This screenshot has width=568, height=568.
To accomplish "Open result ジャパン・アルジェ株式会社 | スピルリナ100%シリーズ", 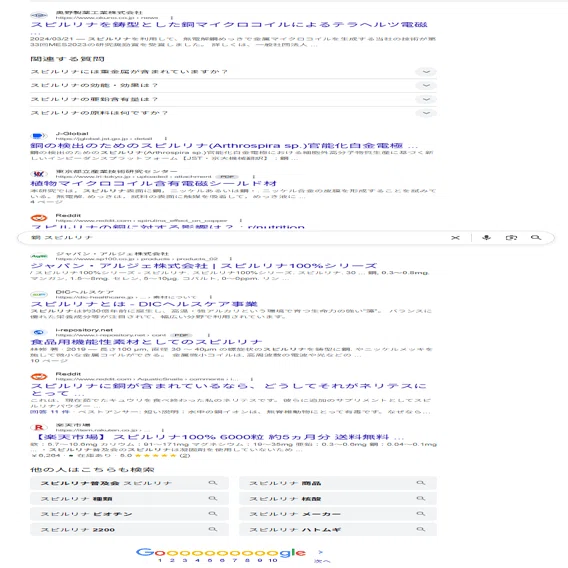I will coord(204,266).
